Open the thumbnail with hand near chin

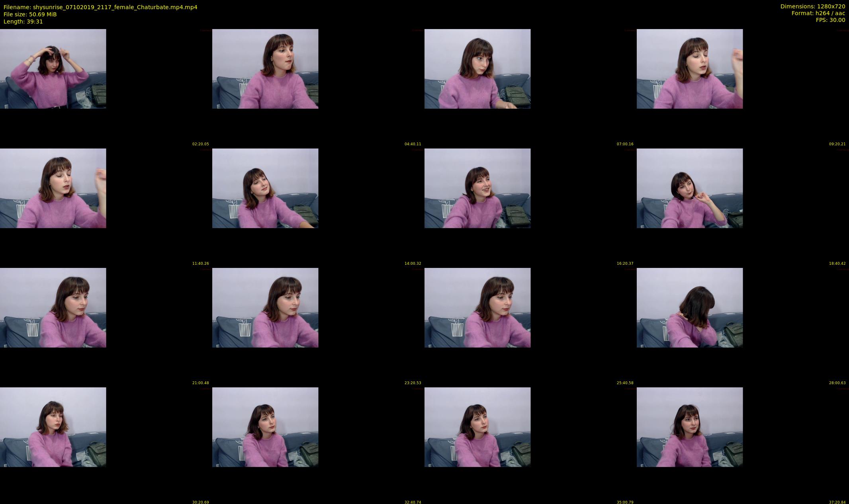[689, 188]
